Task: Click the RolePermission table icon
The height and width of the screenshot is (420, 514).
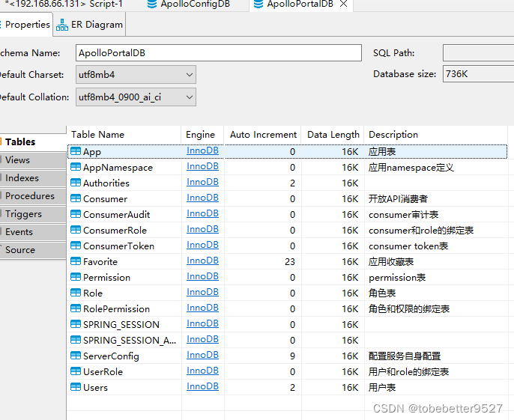Action: click(x=76, y=308)
